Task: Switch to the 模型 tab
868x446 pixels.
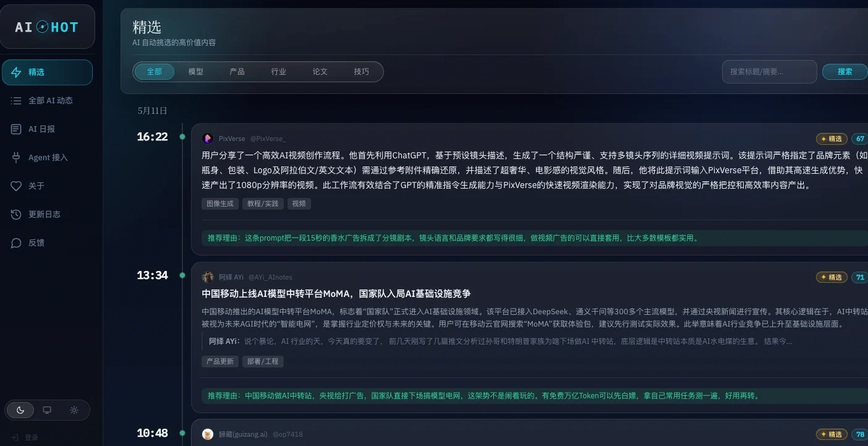Action: point(196,72)
